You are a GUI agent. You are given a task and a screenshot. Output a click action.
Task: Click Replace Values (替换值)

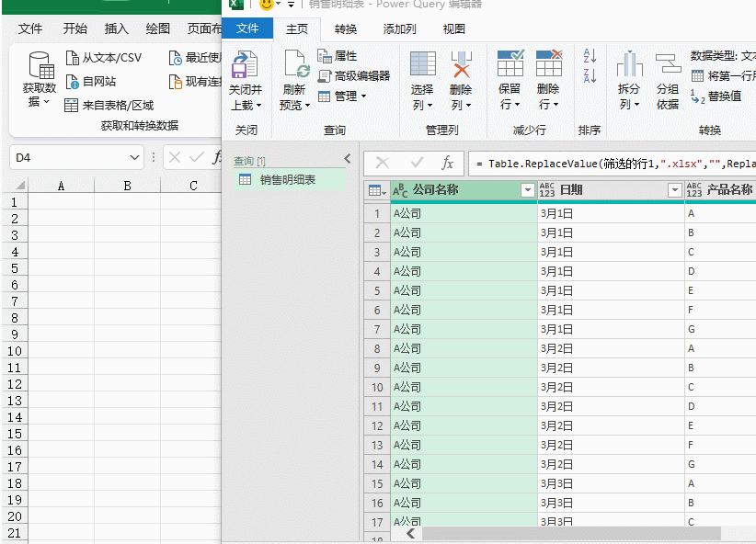716,96
